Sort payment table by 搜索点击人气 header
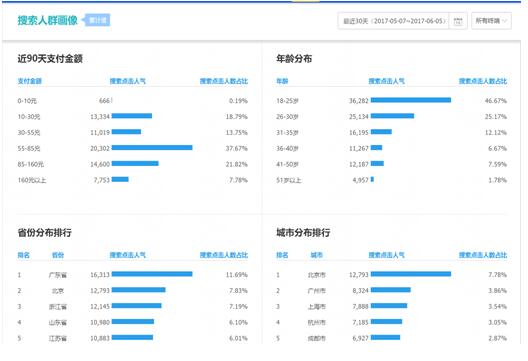This screenshot has width=528, height=361. point(128,81)
